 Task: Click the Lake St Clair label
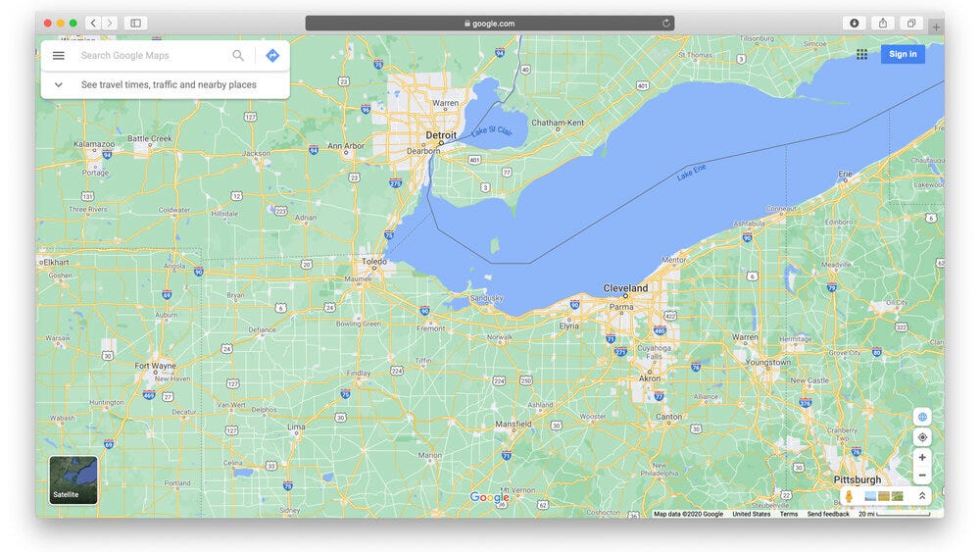[492, 130]
